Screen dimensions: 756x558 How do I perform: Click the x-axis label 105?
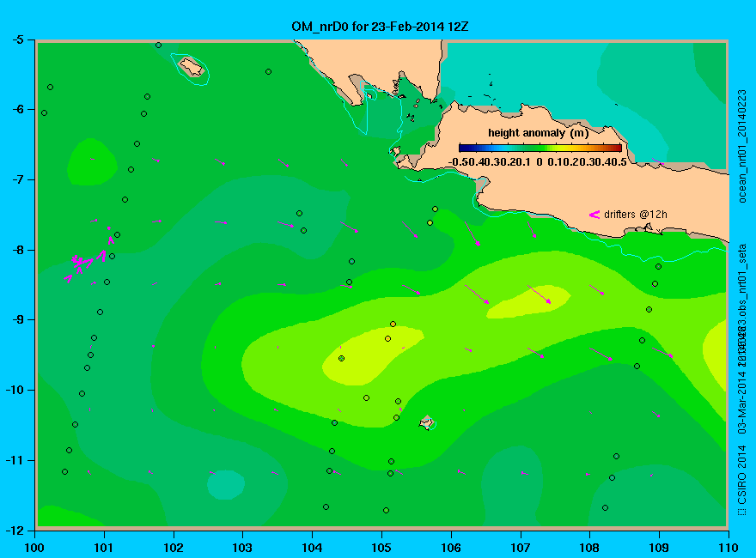[x=381, y=548]
